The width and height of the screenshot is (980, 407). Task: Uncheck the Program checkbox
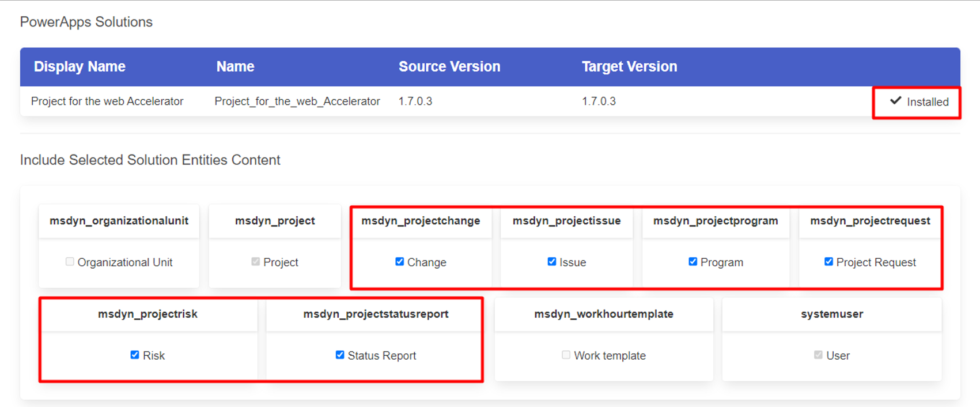coord(693,262)
